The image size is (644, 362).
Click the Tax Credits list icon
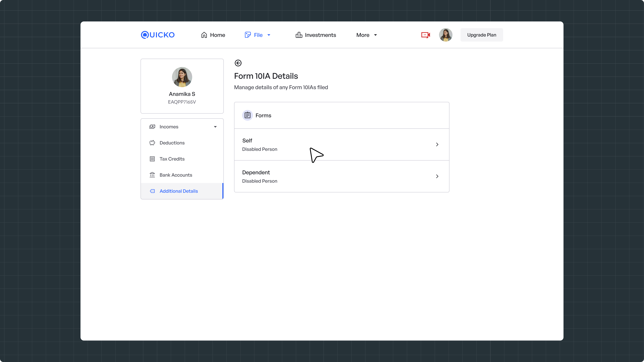(152, 159)
